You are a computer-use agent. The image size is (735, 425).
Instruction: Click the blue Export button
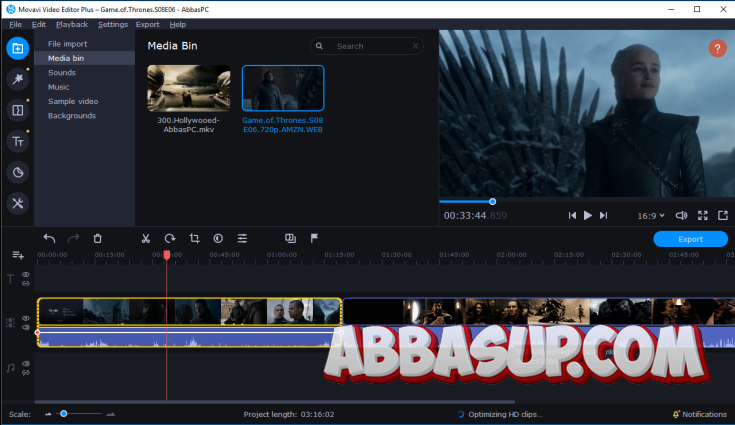(690, 239)
